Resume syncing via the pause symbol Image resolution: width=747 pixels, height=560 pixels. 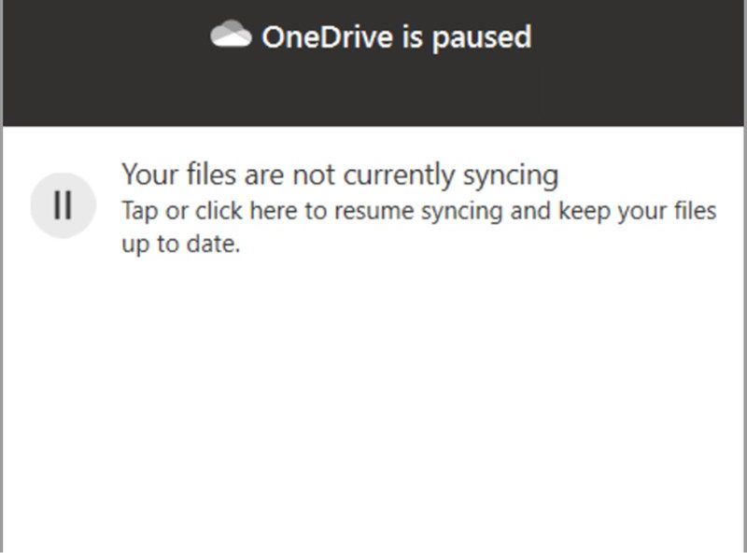(63, 205)
